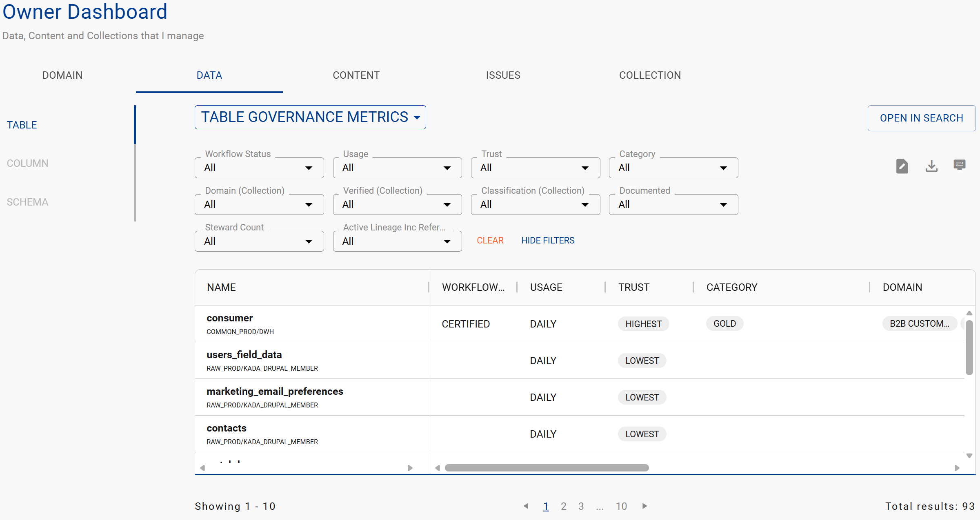Screen dimensions: 980x520
Task: Click name column scroll-right arrow
Action: (x=410, y=468)
